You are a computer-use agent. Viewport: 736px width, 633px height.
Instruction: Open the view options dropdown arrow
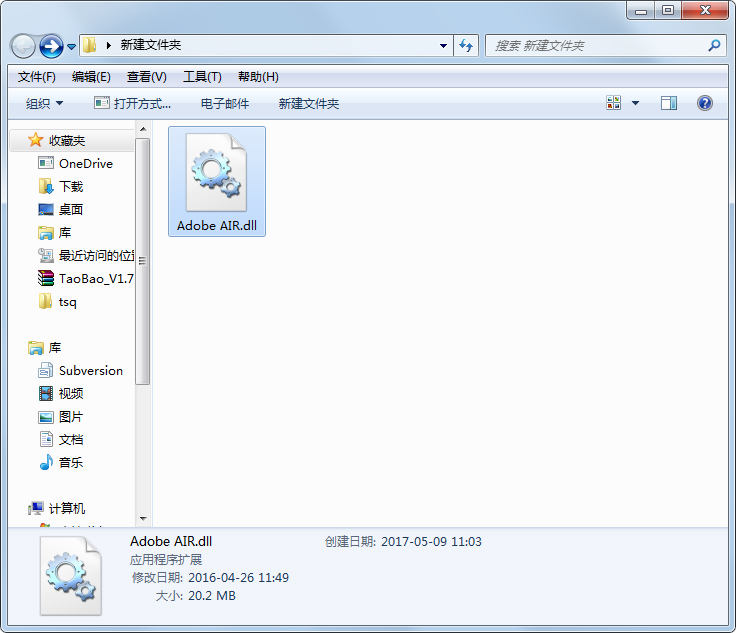[x=635, y=103]
